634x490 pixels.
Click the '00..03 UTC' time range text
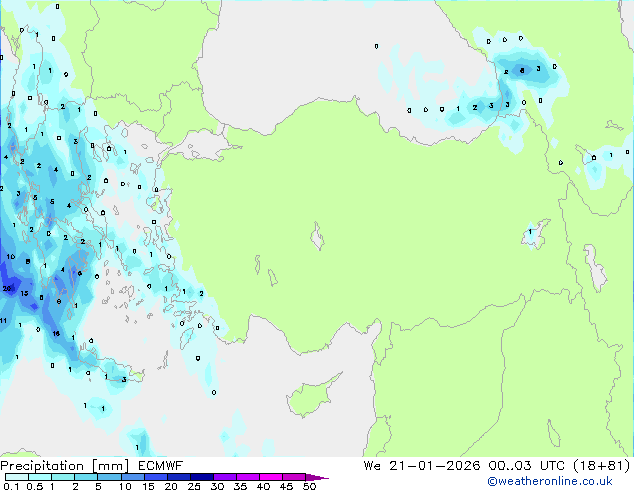pyautogui.click(x=526, y=466)
